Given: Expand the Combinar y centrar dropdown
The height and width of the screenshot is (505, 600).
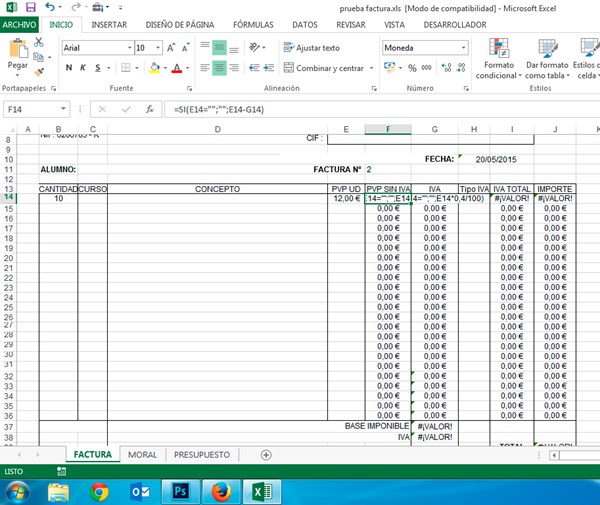Looking at the screenshot, I should (369, 68).
